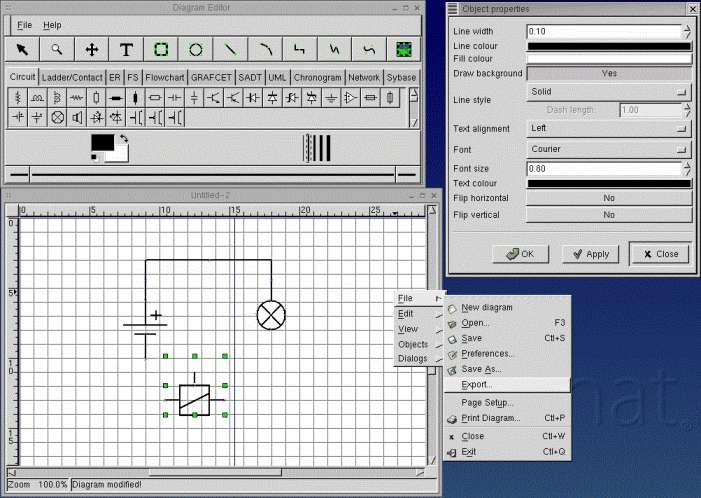
Task: Choose the lamp symbol in Circuit palette
Action: [58, 117]
